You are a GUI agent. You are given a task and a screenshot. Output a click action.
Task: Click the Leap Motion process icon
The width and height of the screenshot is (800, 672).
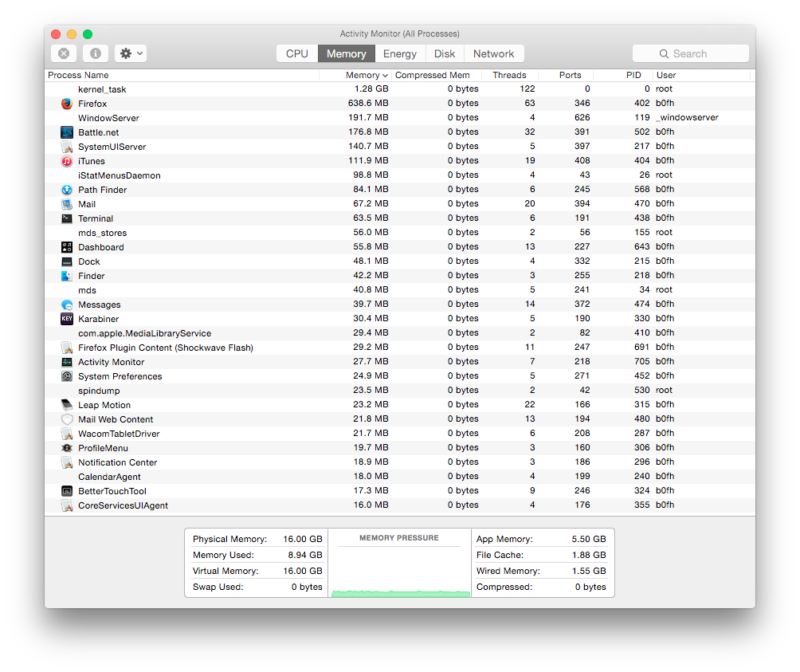tap(67, 405)
